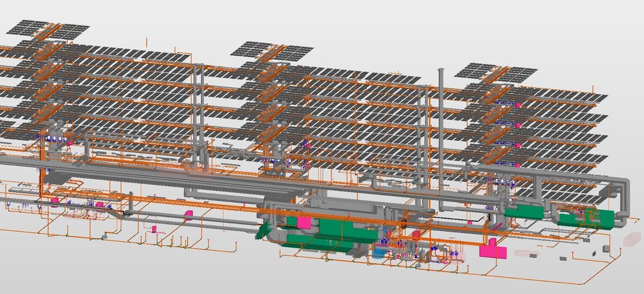This screenshot has width=644, height=294.
Task: Select the leftmost magenta vessel on lower piping
Action: (54, 200)
